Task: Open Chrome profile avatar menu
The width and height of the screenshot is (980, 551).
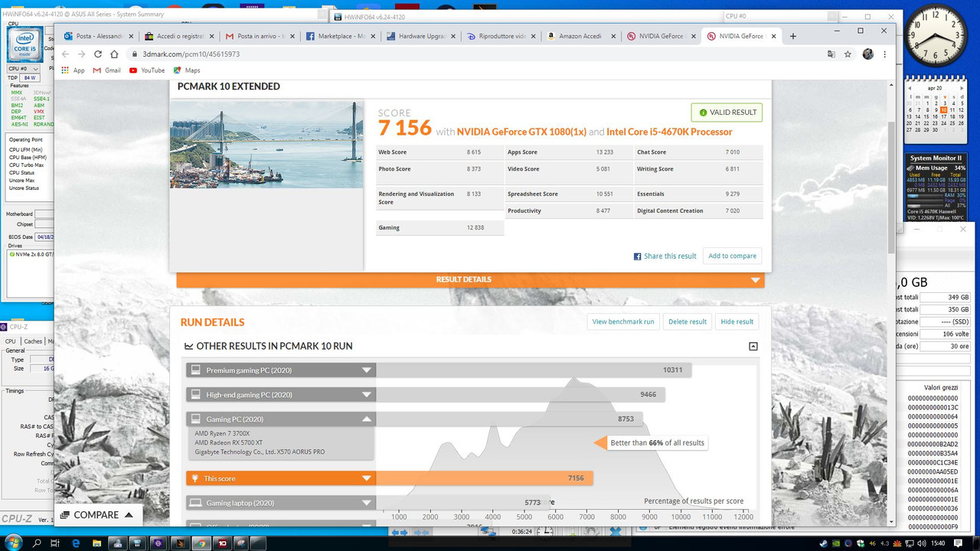Action: (x=867, y=54)
